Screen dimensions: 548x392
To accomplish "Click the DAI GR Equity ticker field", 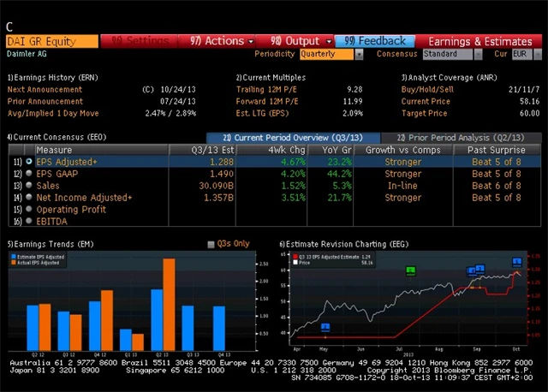I will tap(51, 40).
